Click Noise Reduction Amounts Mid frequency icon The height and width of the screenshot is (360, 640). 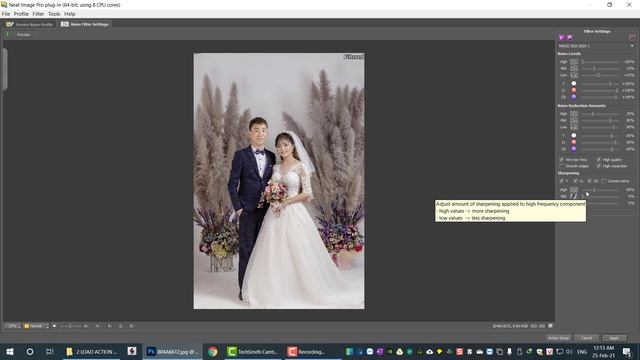(x=574, y=120)
